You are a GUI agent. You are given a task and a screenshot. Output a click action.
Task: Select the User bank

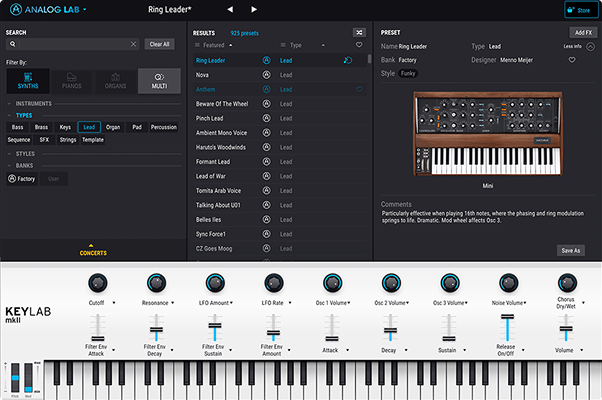click(x=54, y=179)
